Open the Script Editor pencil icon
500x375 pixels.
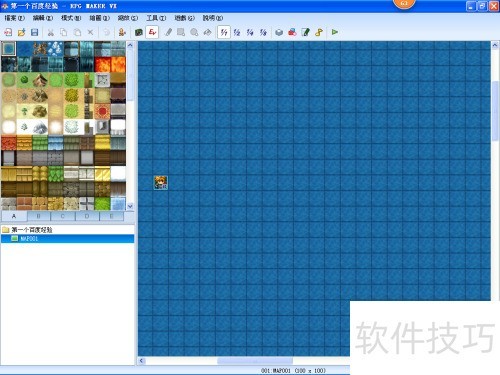(x=305, y=32)
